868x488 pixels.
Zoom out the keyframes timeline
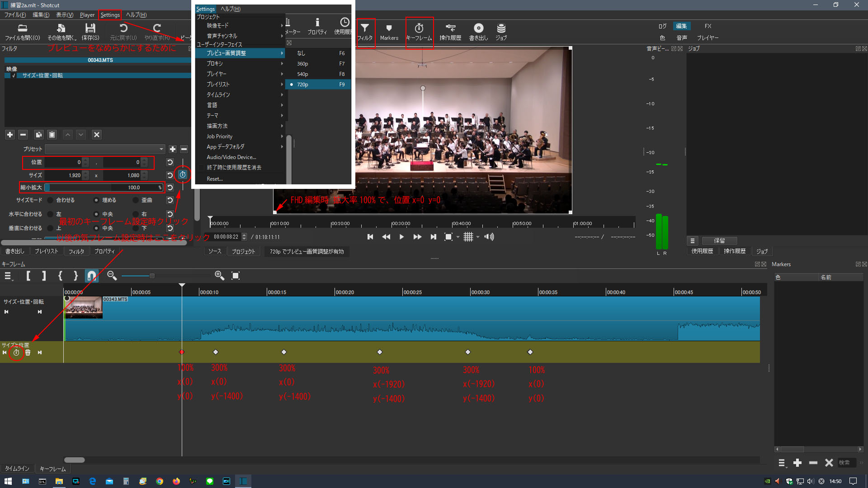(x=112, y=276)
